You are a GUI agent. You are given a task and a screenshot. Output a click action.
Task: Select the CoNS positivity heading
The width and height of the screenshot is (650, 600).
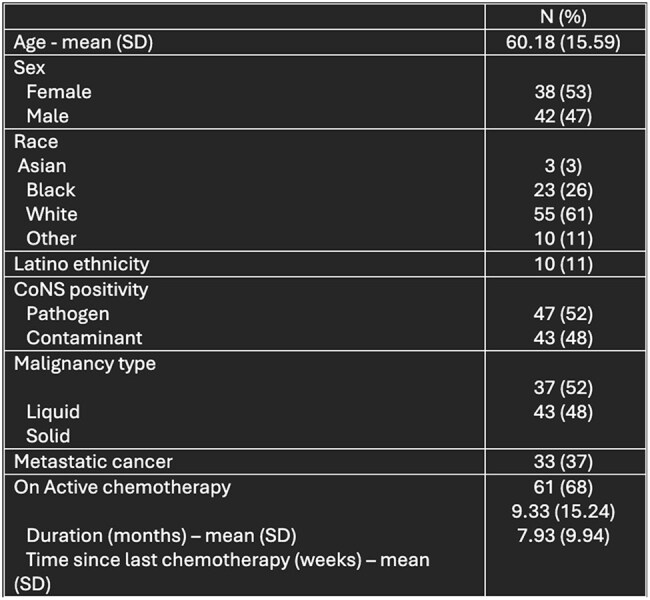[81, 289]
